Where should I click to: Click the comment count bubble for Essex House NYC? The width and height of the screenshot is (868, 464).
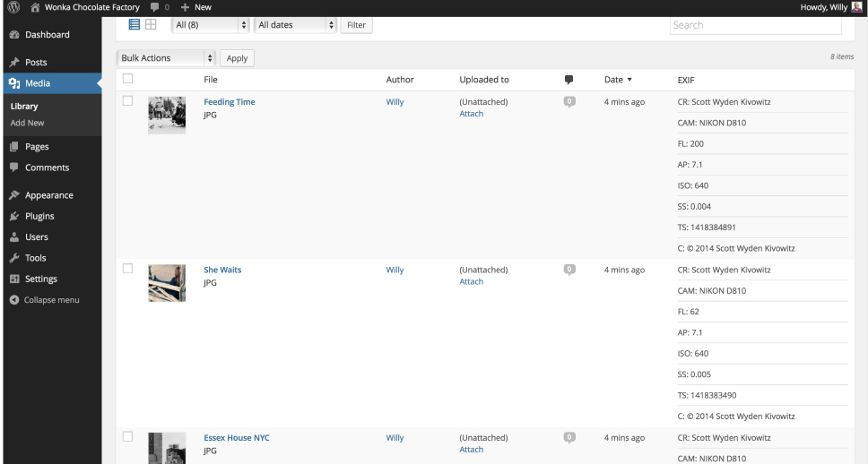click(569, 437)
